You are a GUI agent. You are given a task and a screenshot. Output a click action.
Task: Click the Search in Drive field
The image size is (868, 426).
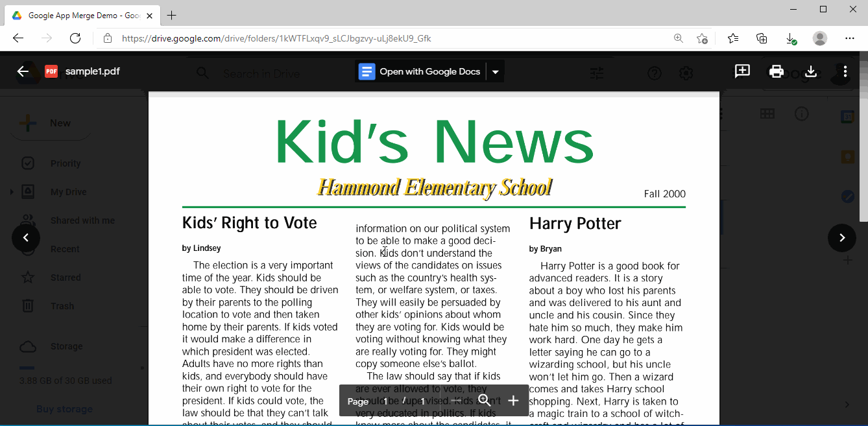pos(261,73)
